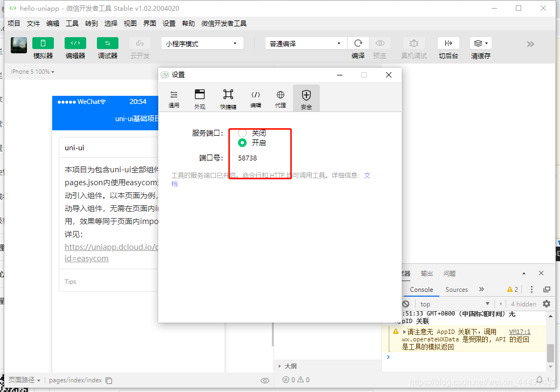560x392 pixels.
Task: Open the 转到 menu
Action: click(92, 24)
